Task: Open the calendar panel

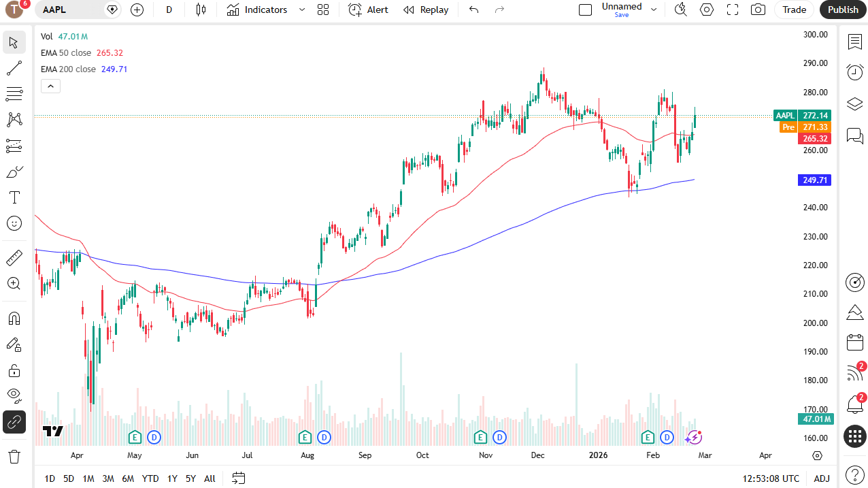Action: tap(855, 342)
